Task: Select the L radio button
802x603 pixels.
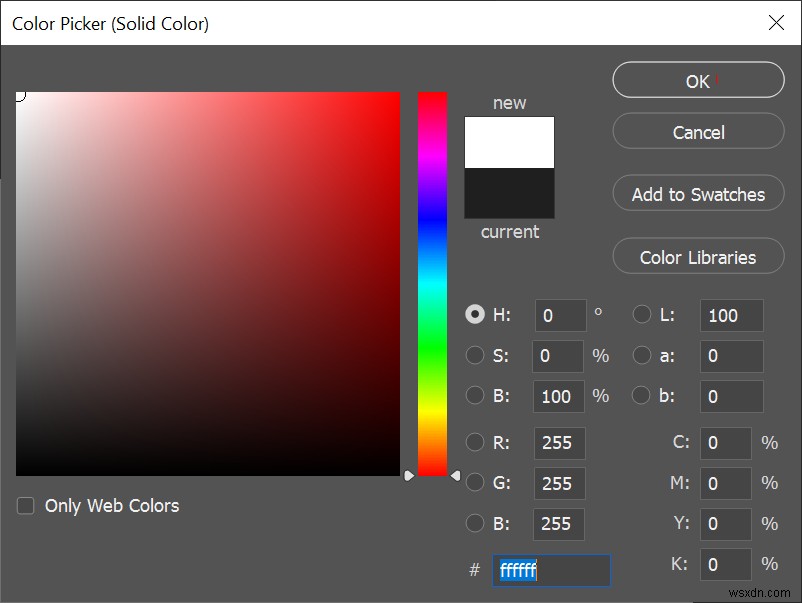Action: [641, 314]
